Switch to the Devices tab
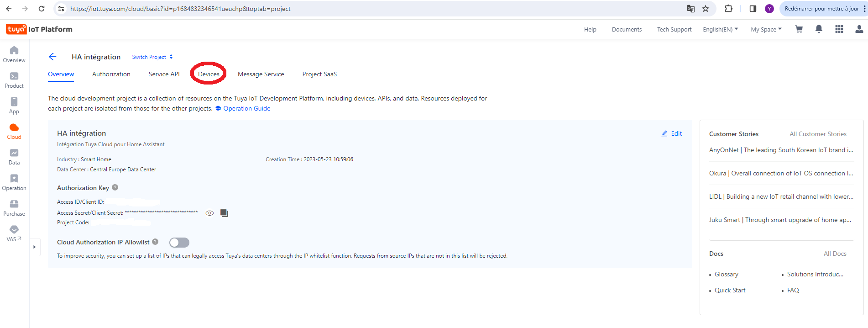868x328 pixels. tap(209, 74)
